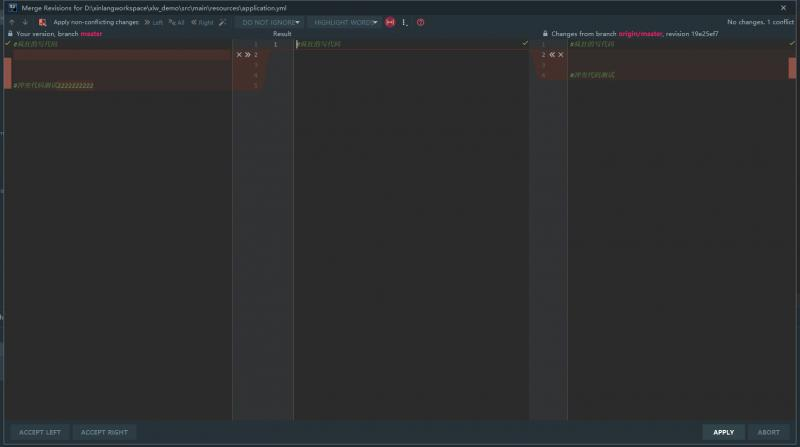Viewport: 800px width, 447px height.
Task: Click the Apply button
Action: pyautogui.click(x=723, y=432)
